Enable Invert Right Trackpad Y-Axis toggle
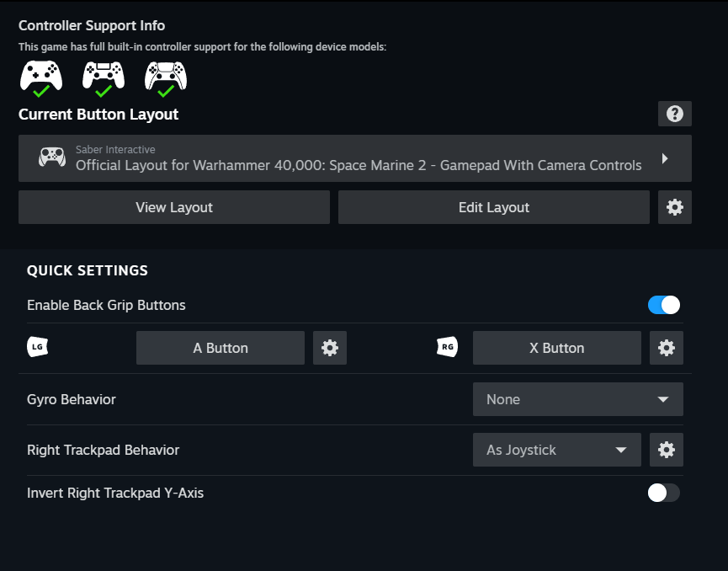Screen dimensions: 728x571 pos(664,493)
